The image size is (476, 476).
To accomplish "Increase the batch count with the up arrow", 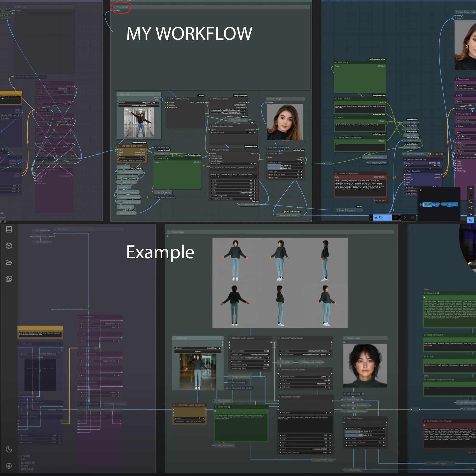I will click(x=399, y=216).
